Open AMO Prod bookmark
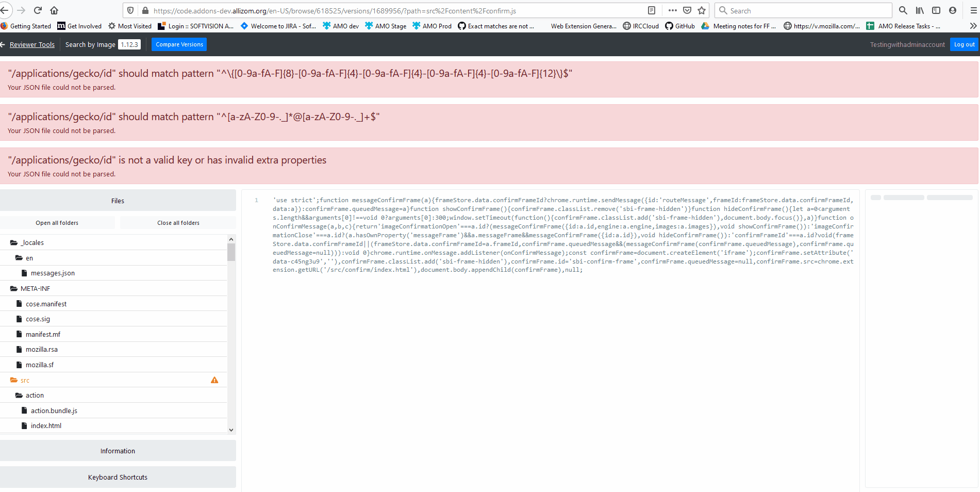Image resolution: width=980 pixels, height=492 pixels. point(432,26)
